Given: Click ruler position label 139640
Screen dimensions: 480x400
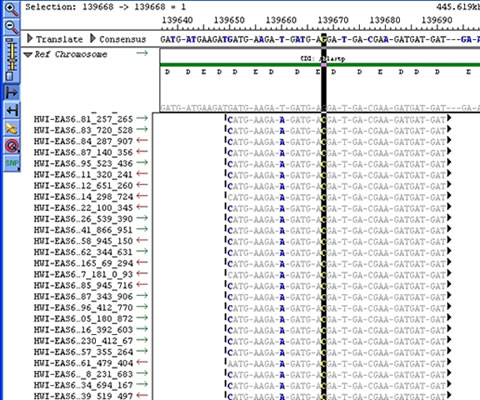Looking at the screenshot, I should tap(177, 20).
